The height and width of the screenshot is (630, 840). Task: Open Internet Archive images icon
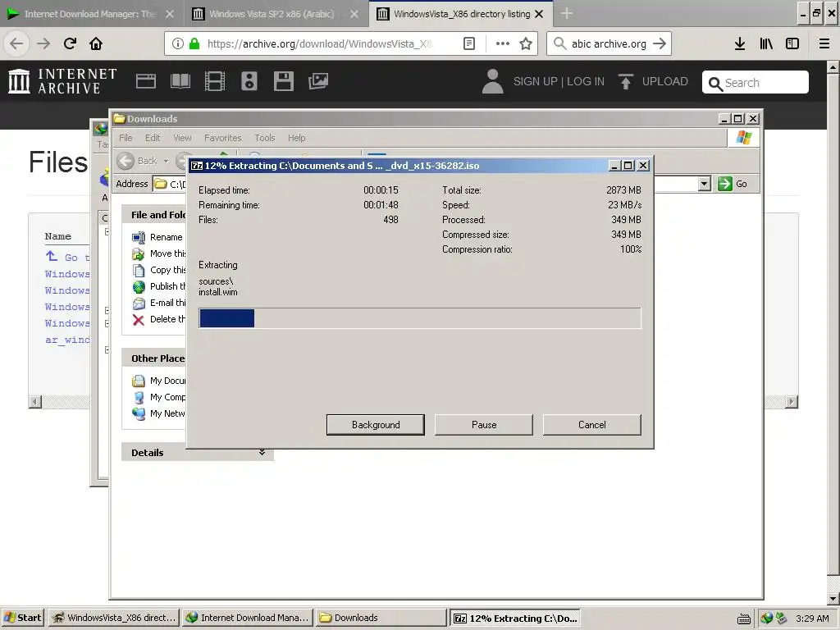pos(318,81)
